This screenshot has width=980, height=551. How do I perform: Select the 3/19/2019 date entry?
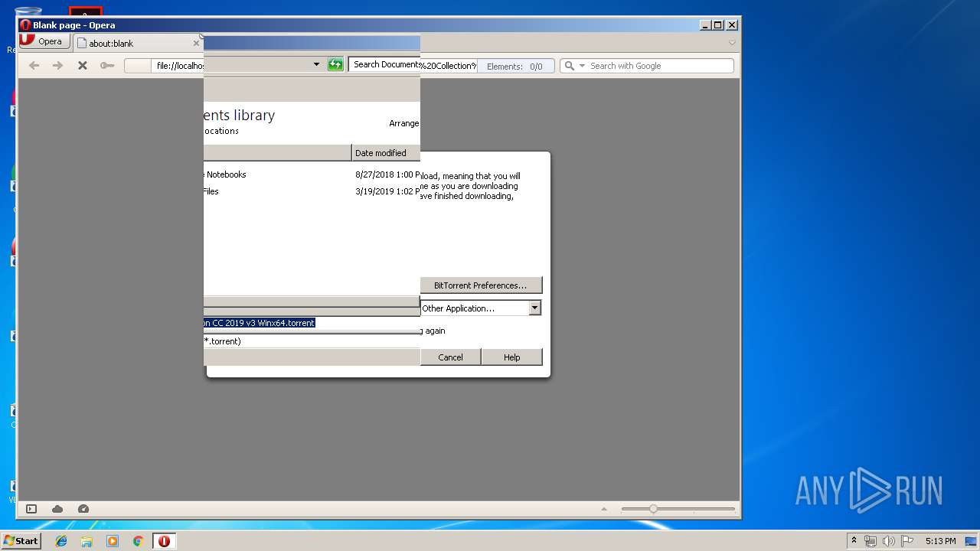click(x=387, y=191)
